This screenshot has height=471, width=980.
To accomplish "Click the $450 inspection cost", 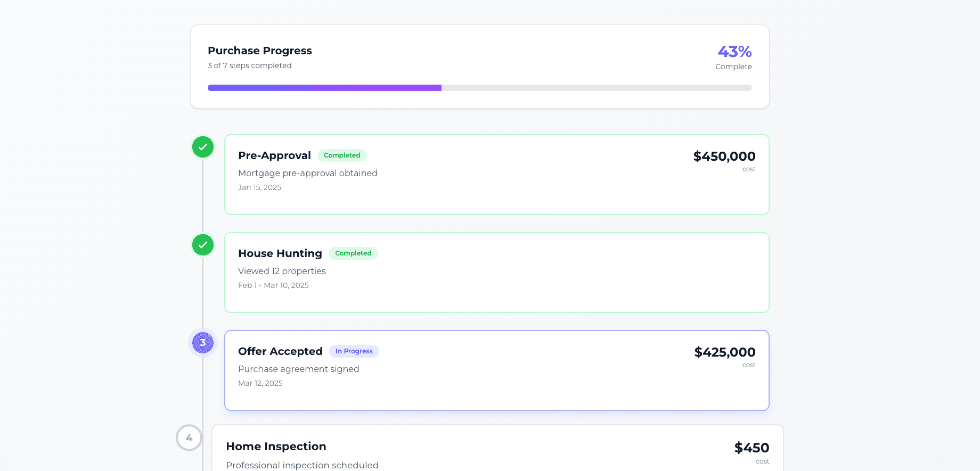I will pos(752,448).
